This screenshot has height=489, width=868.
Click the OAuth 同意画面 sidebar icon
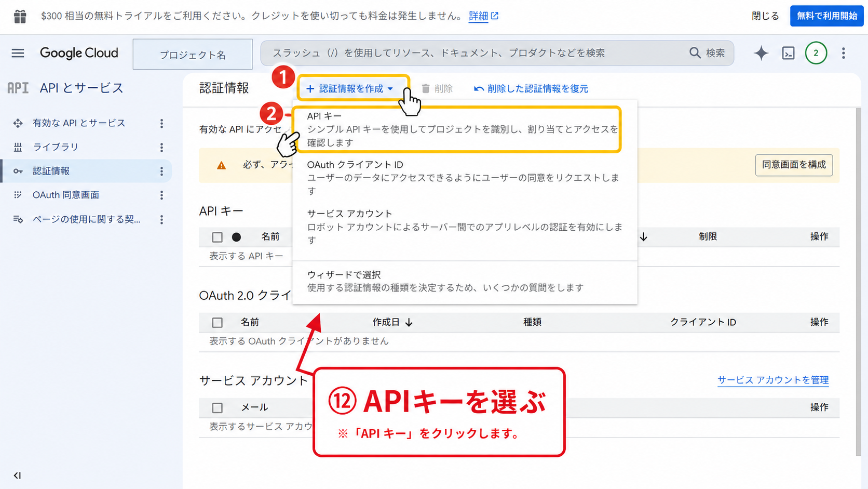click(x=18, y=195)
